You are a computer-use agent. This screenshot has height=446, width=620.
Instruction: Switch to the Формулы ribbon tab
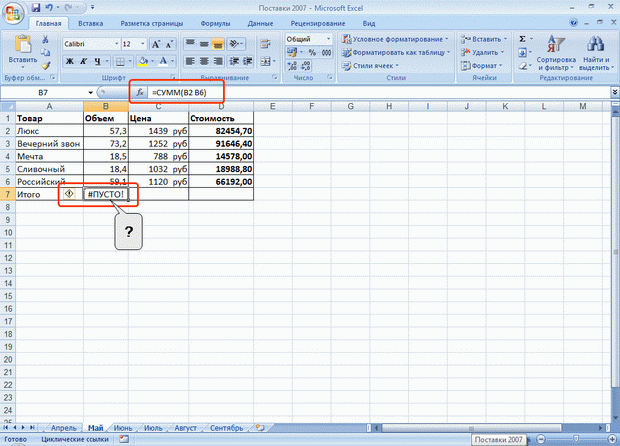(x=215, y=23)
